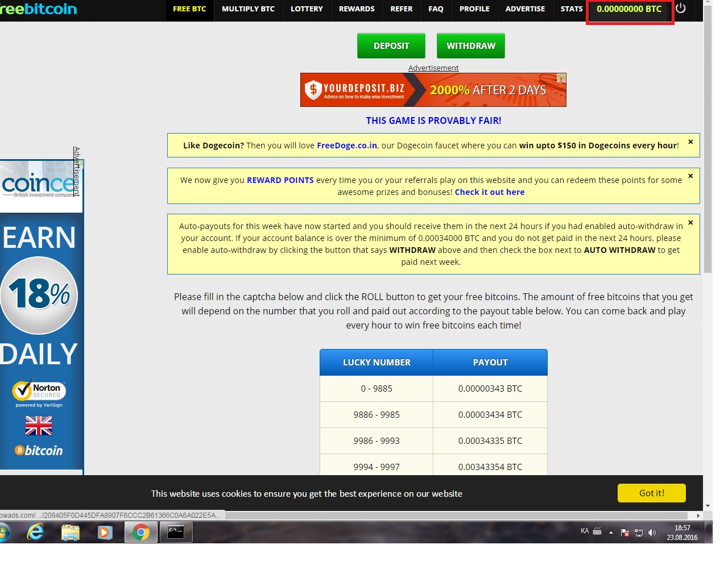Click the scrollbar down arrow

(708, 506)
